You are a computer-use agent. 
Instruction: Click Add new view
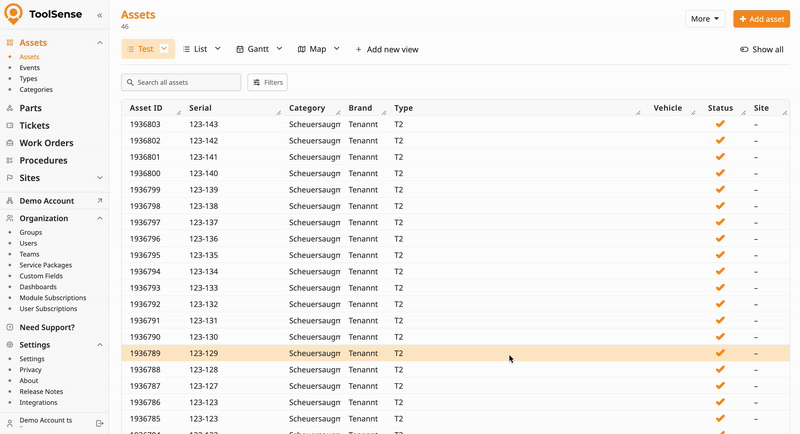tap(387, 49)
